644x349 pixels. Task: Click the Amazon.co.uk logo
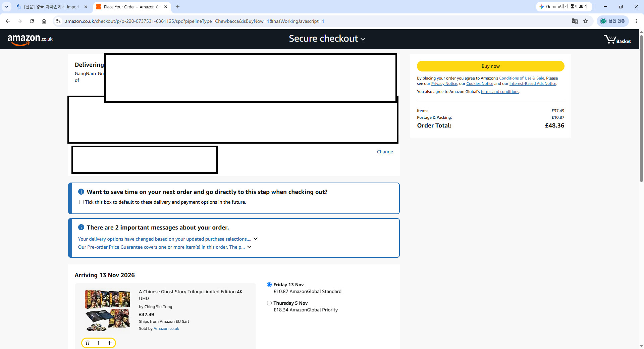tap(30, 40)
